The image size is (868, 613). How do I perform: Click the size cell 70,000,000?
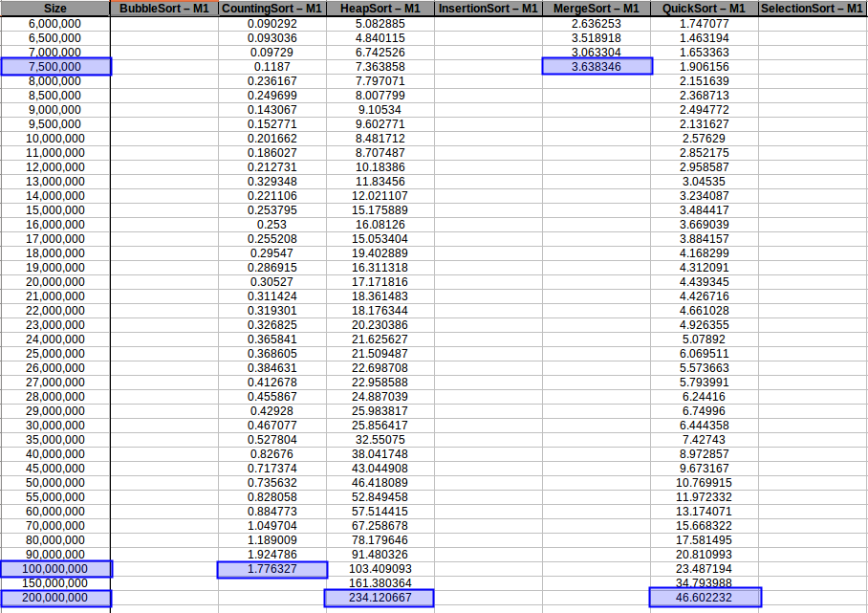pos(55,526)
